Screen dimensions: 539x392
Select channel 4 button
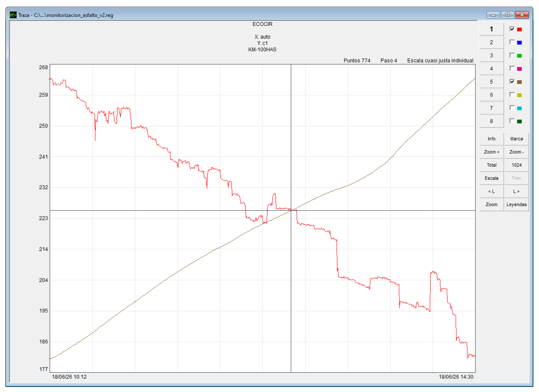click(491, 69)
